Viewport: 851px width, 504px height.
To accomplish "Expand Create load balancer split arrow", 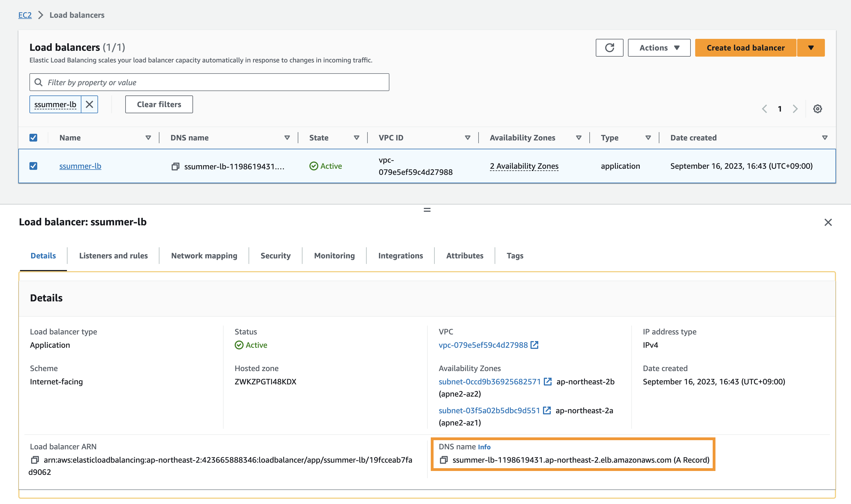I will (x=810, y=47).
